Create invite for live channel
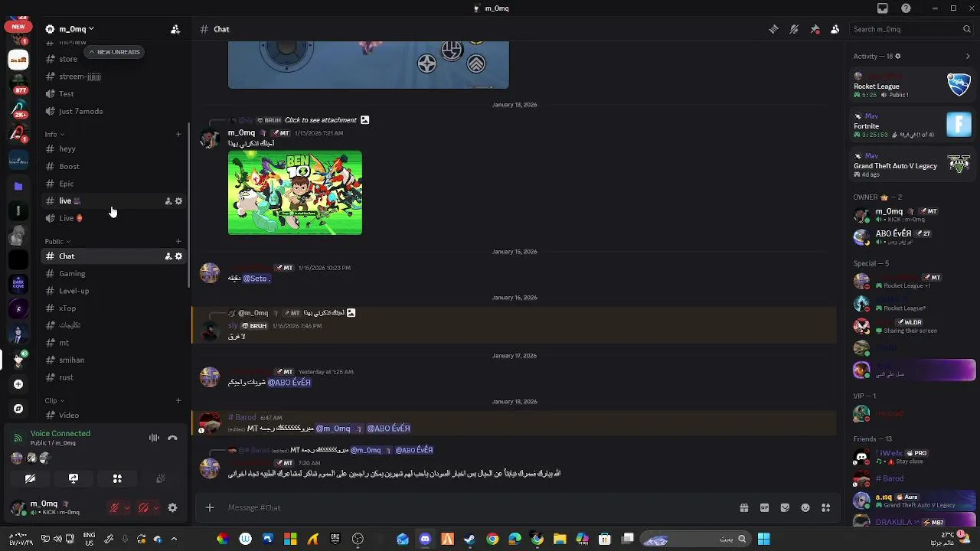This screenshot has height=551, width=980. click(x=168, y=201)
